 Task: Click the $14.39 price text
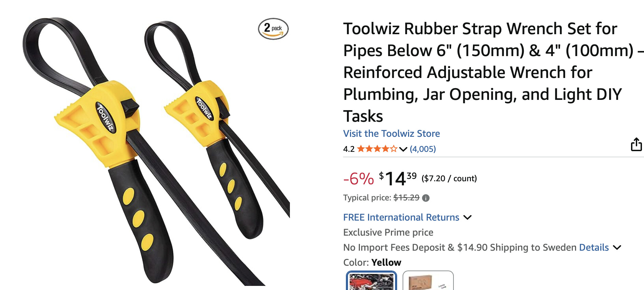pos(398,179)
